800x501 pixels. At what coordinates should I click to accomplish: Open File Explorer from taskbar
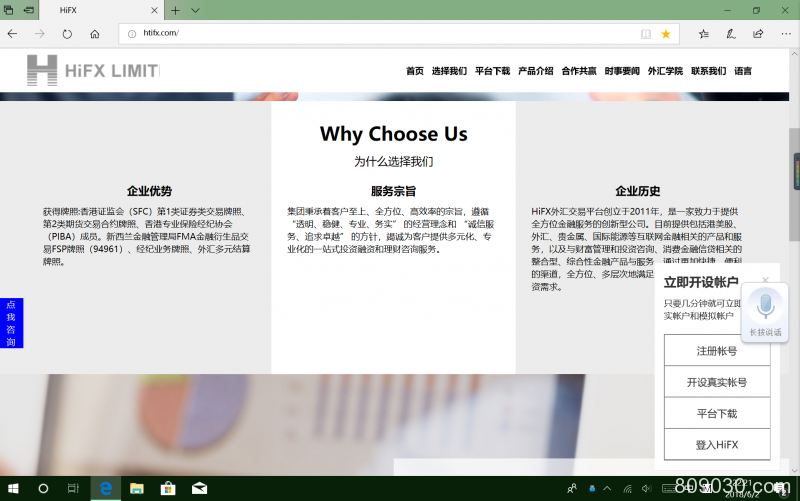137,489
